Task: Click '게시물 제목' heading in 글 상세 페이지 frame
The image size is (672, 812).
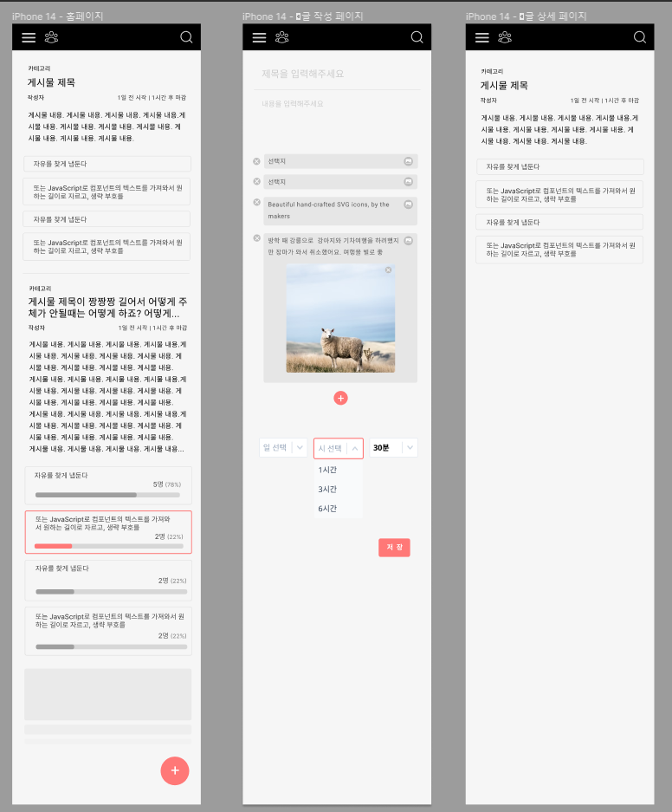Action: pos(504,86)
